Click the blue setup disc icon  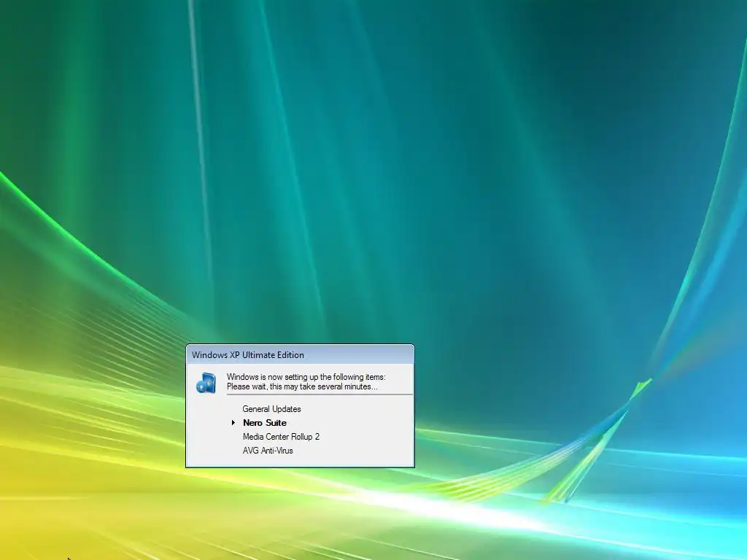pos(206,383)
